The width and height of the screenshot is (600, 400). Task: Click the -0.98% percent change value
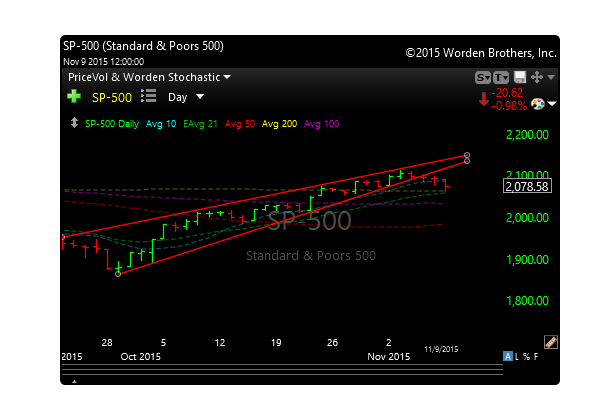[x=509, y=106]
